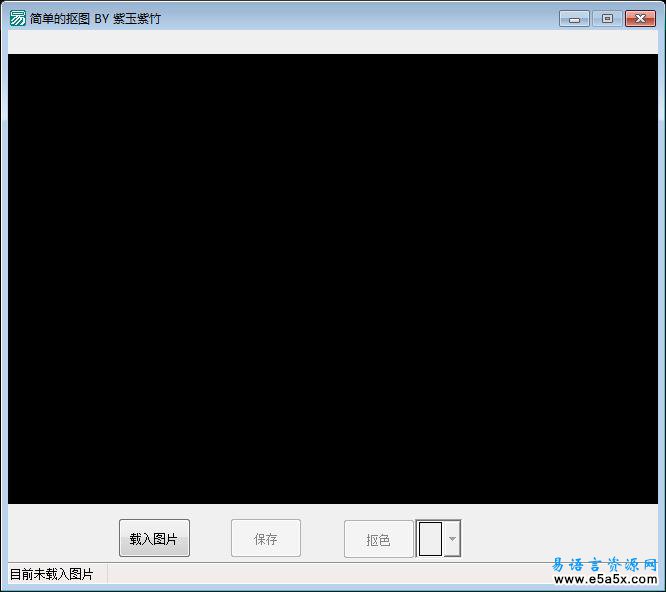Select the white color swatch box
666x592 pixels.
430,538
